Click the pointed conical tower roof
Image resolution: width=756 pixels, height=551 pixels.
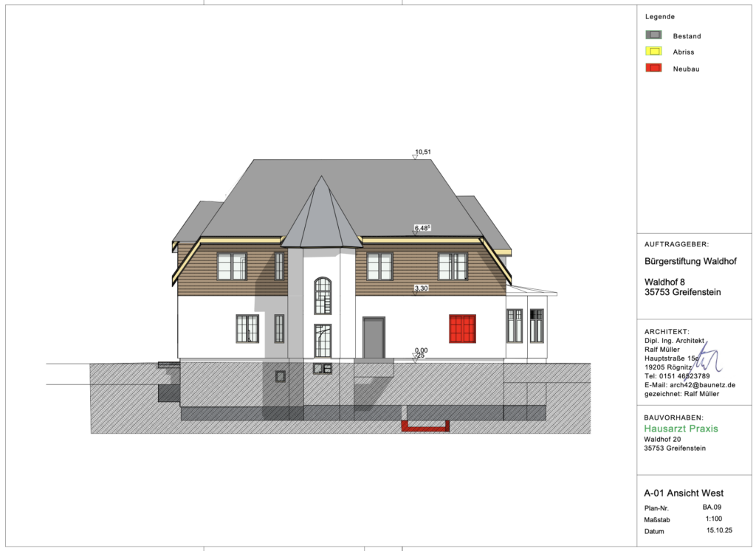(321, 214)
